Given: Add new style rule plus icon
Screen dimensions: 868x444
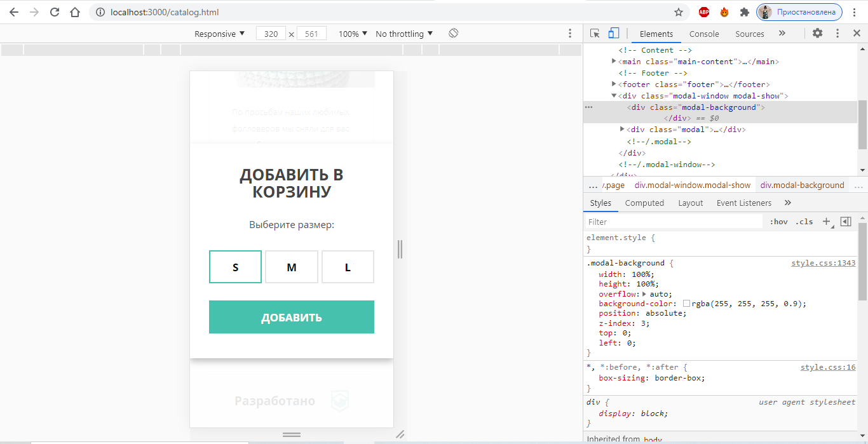Looking at the screenshot, I should [827, 222].
